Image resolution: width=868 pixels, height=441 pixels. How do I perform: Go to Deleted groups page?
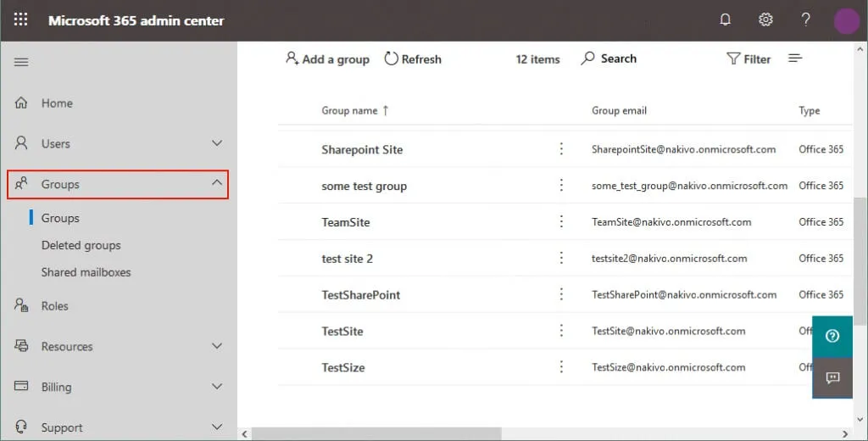pos(81,245)
